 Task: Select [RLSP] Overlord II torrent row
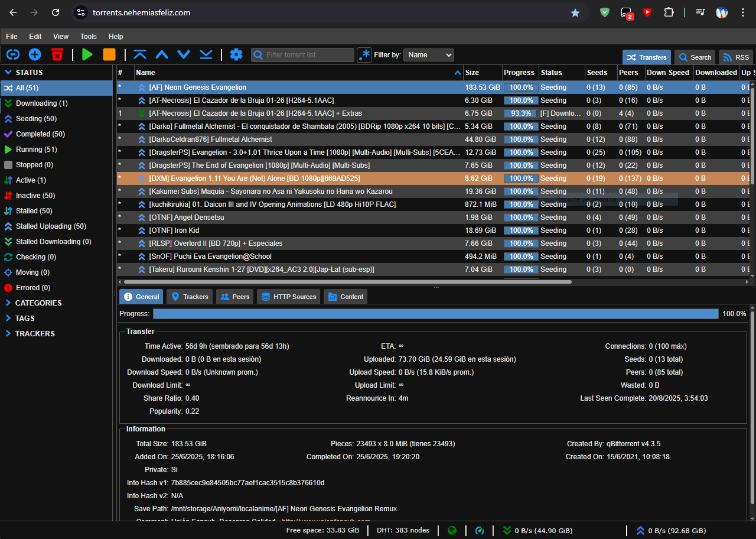pos(434,243)
